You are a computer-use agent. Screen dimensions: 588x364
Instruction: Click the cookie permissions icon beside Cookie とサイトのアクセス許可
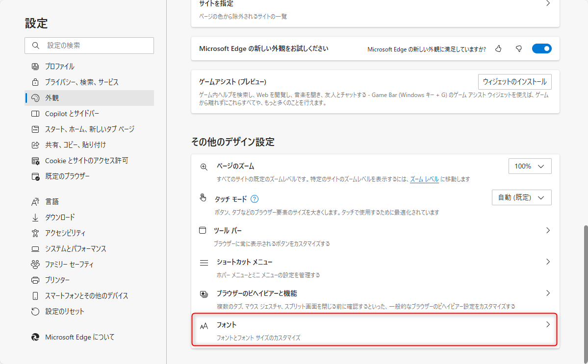click(x=35, y=161)
